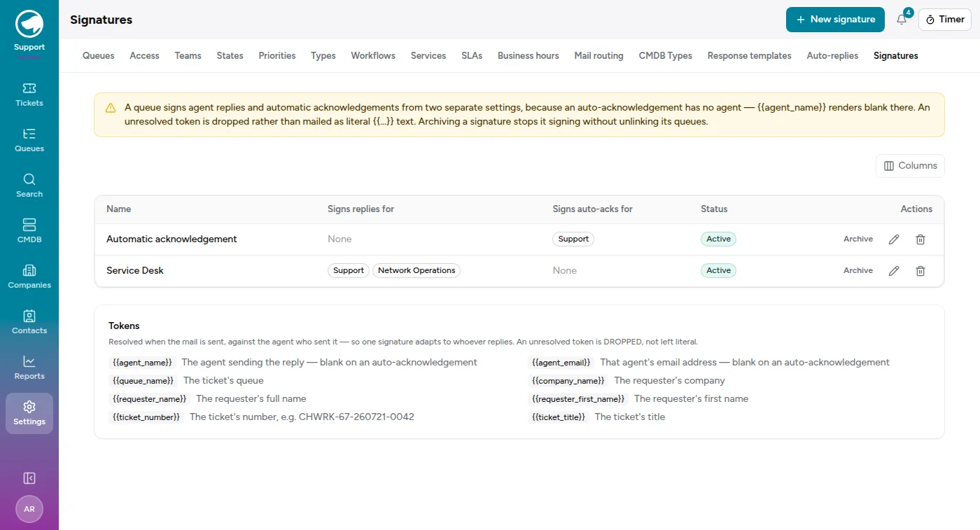Open the Teams tab
This screenshot has height=530, width=980.
[188, 55]
